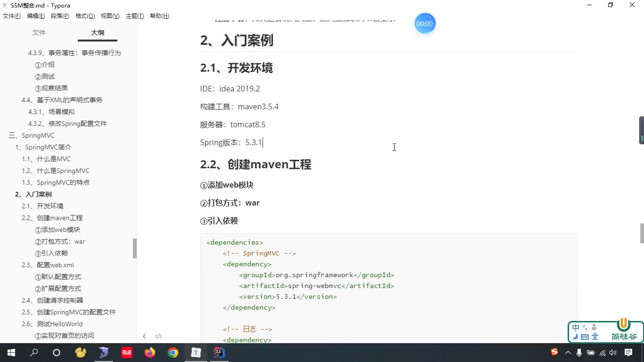Open Cortana circle icon in taskbar

coord(57,353)
